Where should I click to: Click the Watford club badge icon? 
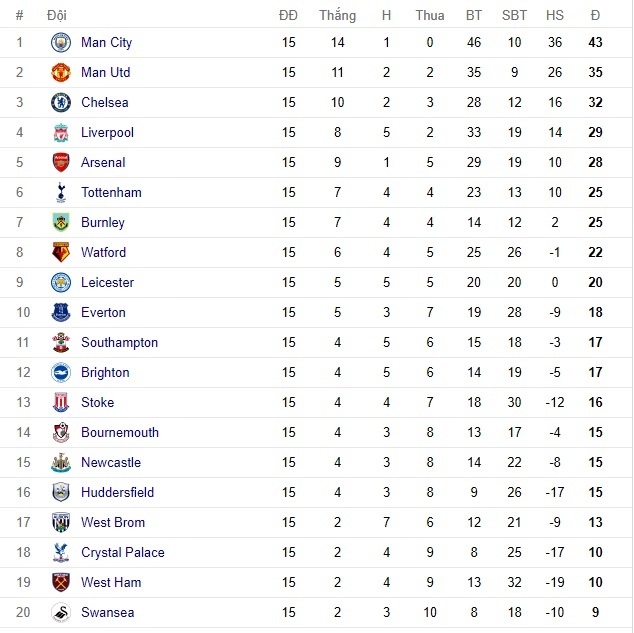point(61,253)
